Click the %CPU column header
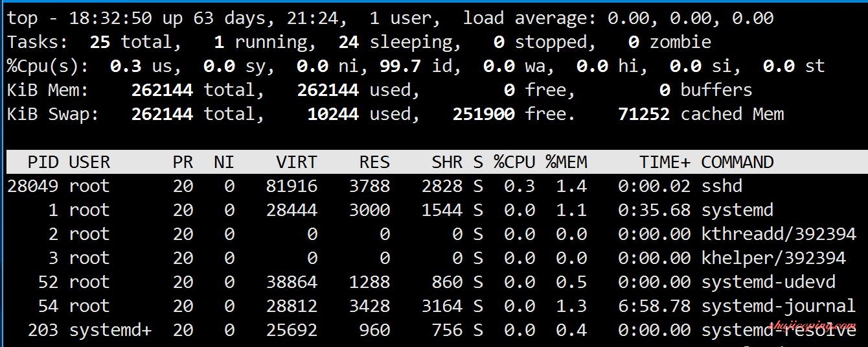The width and height of the screenshot is (868, 347). click(x=514, y=162)
